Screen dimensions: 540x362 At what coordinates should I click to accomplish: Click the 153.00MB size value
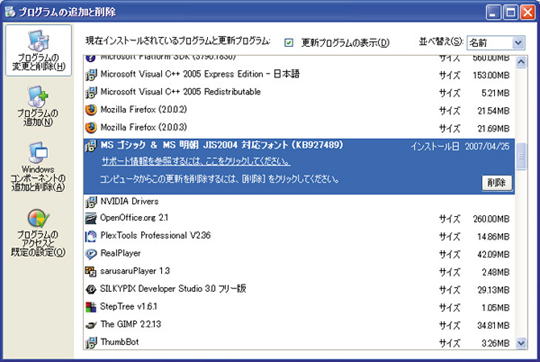tap(491, 75)
